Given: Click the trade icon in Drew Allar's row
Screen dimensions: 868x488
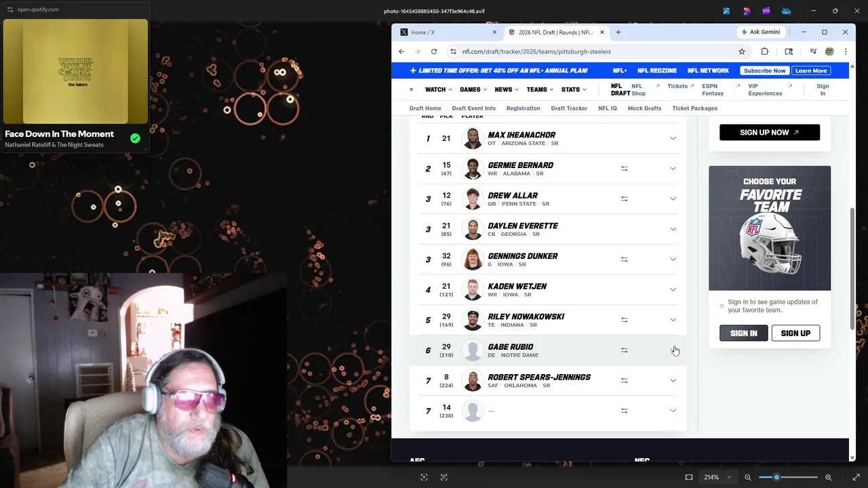Looking at the screenshot, I should coord(624,199).
